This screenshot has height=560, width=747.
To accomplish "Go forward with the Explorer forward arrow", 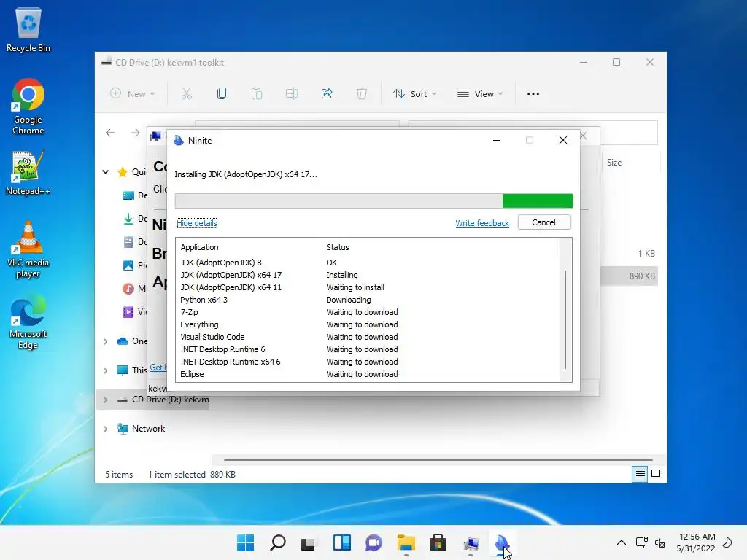I will tap(135, 133).
